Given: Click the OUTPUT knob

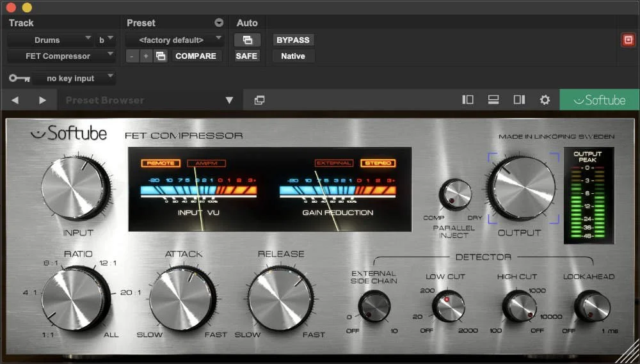Looking at the screenshot, I should tap(522, 188).
